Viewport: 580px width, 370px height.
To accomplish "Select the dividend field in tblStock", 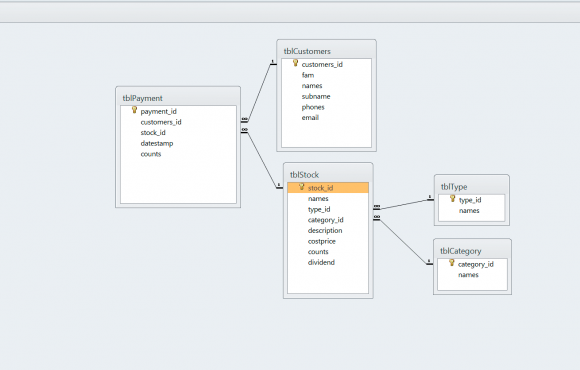I will [328, 262].
